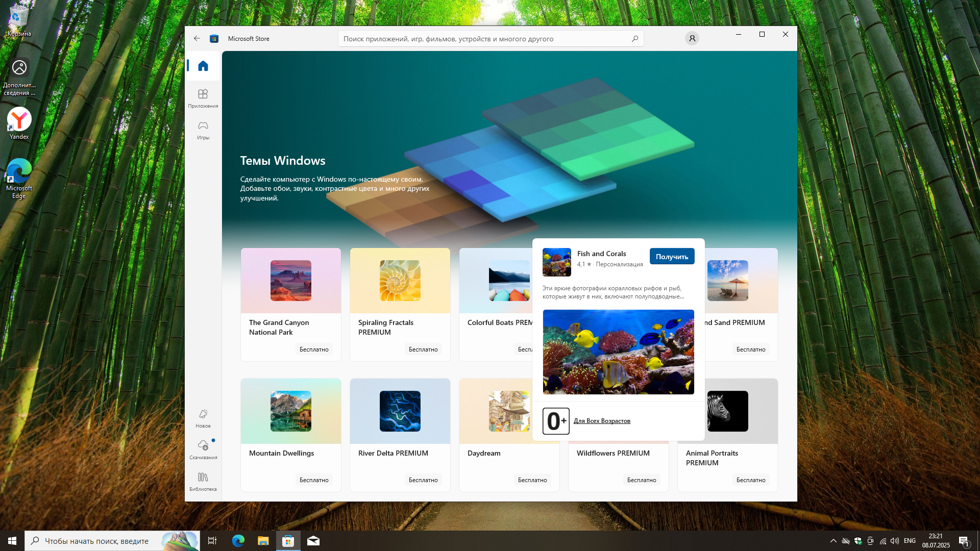This screenshot has height=551, width=980.
Task: Open the Библиотека (Library) page
Action: pyautogui.click(x=203, y=481)
